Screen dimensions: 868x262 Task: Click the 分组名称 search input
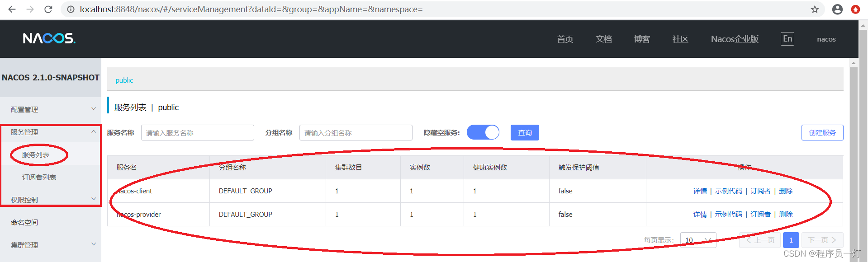(356, 132)
